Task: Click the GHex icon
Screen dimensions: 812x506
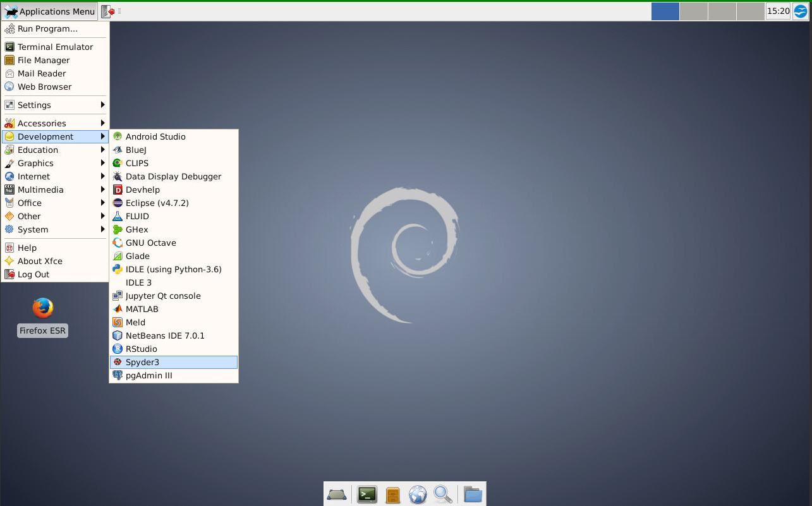Action: point(118,229)
